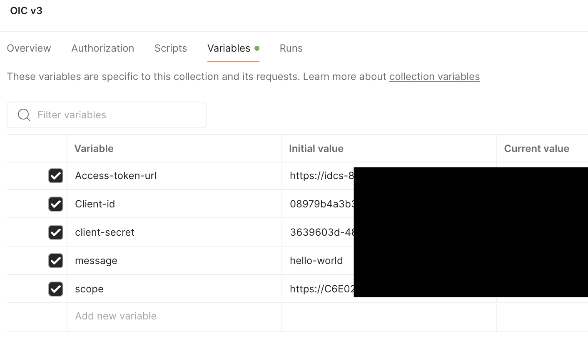588x364 pixels.
Task: Edit the hello-world initial value
Action: [316, 261]
